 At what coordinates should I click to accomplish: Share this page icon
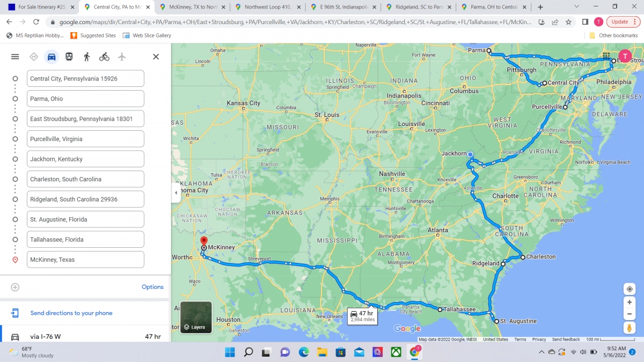pos(555,22)
